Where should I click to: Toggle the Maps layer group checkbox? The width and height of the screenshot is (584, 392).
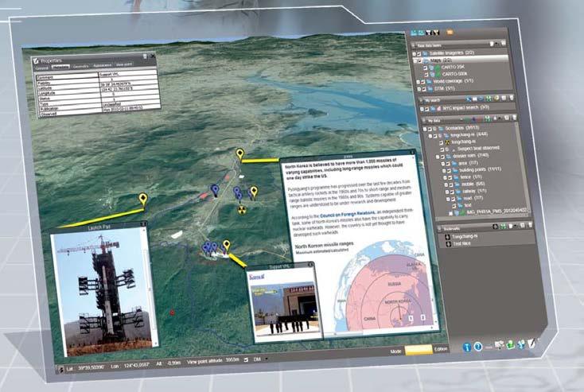click(420, 60)
